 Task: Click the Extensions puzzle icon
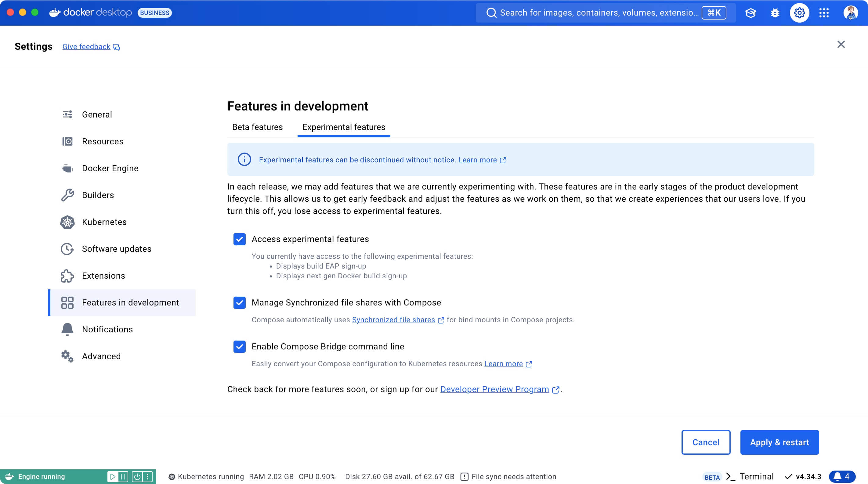tap(67, 276)
